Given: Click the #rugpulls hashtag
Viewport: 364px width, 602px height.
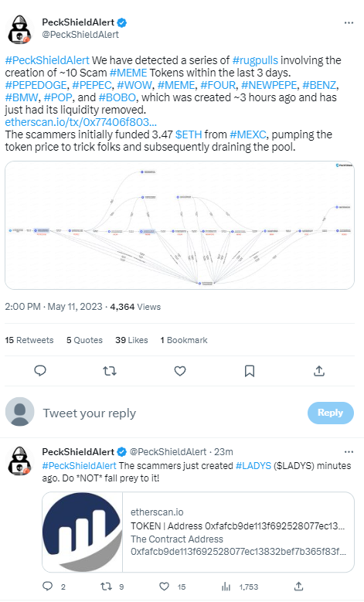Looking at the screenshot, I should (x=255, y=60).
